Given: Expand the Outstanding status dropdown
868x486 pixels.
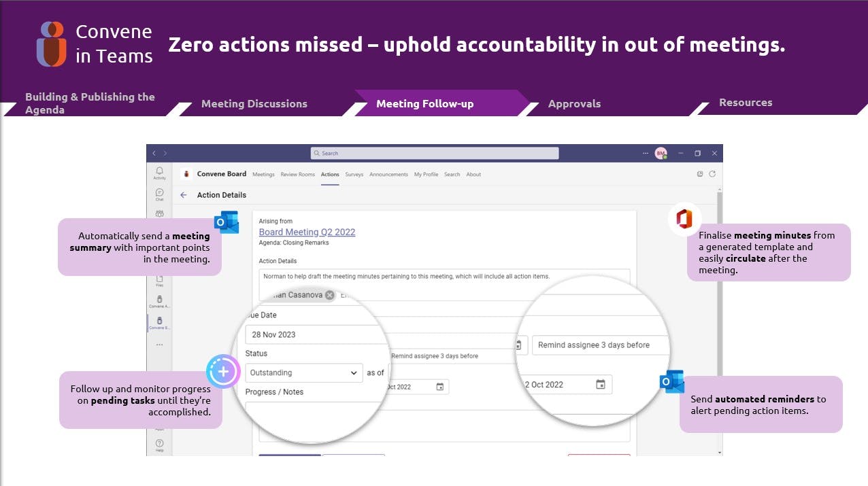Looking at the screenshot, I should [x=353, y=372].
